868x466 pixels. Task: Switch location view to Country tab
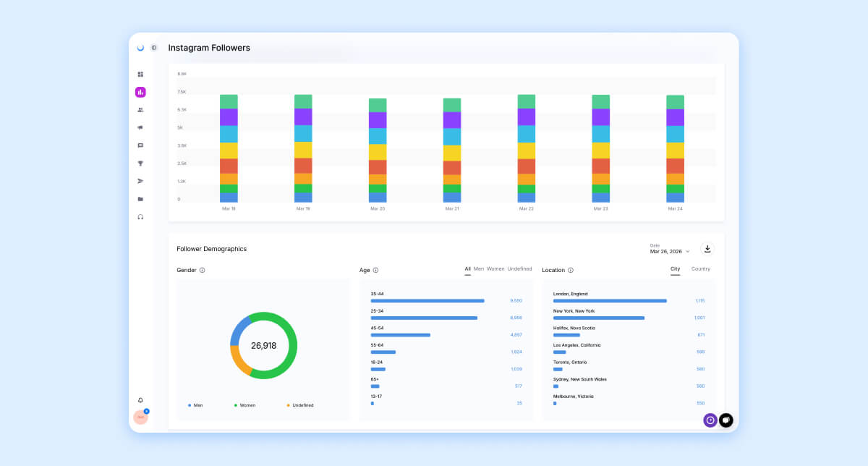701,268
